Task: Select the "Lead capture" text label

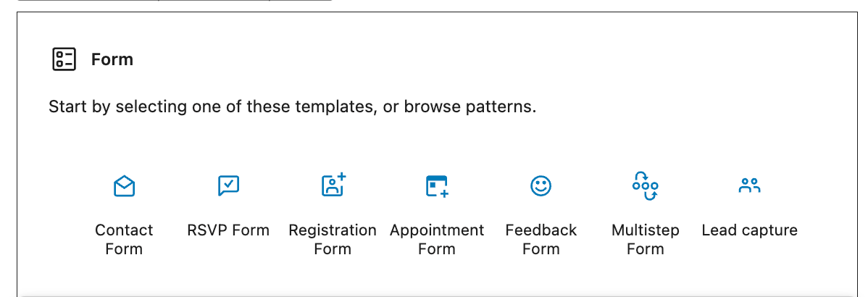Action: pyautogui.click(x=749, y=230)
